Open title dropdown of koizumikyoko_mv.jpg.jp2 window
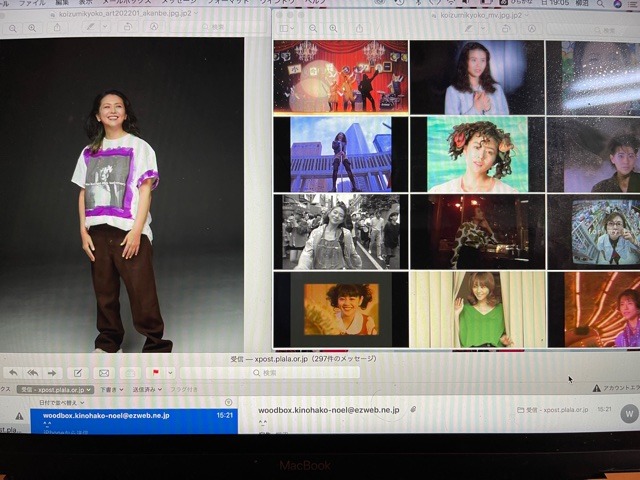The image size is (640, 480). click(x=528, y=15)
